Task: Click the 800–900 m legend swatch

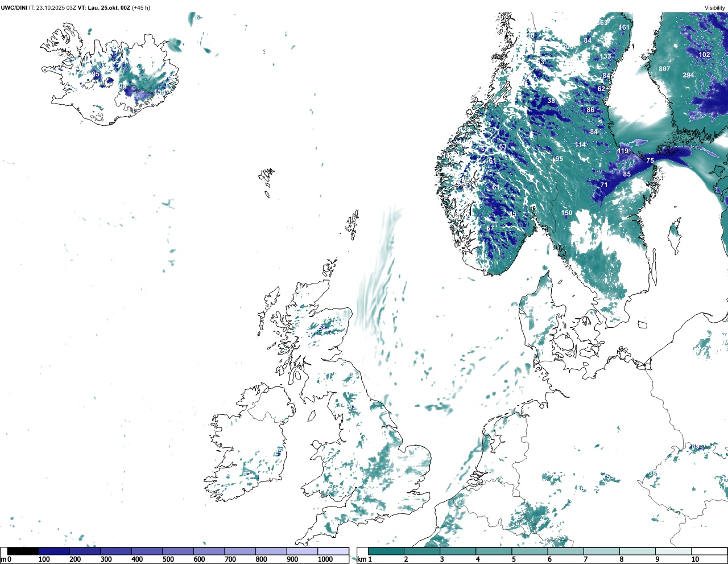Action: (271, 551)
